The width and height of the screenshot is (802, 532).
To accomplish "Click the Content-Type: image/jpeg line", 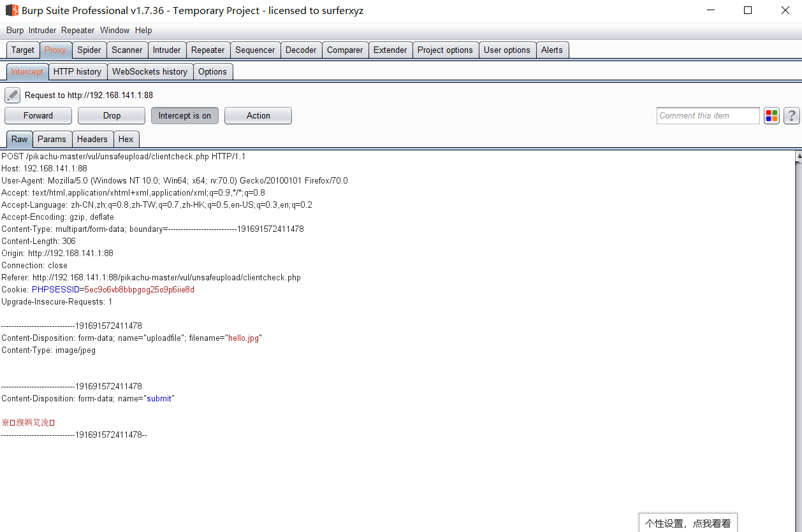I will pos(48,350).
